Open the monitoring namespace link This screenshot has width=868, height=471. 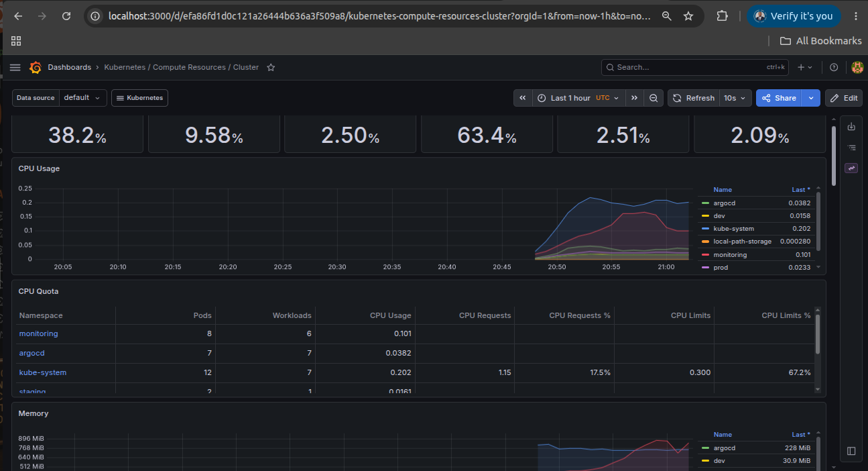[x=38, y=333]
